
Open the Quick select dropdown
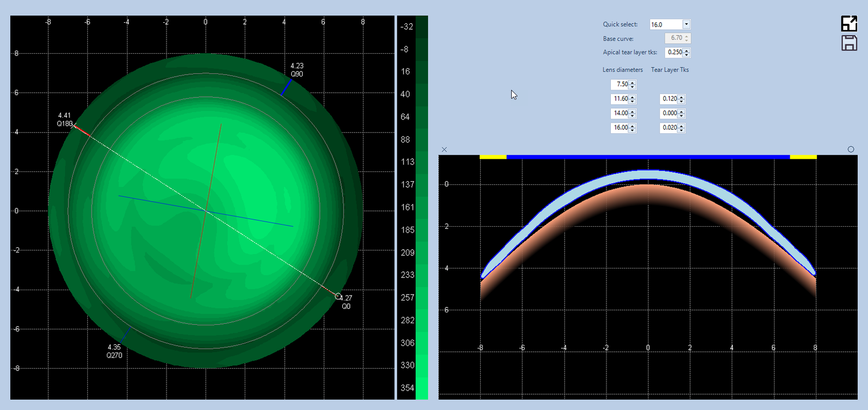686,24
